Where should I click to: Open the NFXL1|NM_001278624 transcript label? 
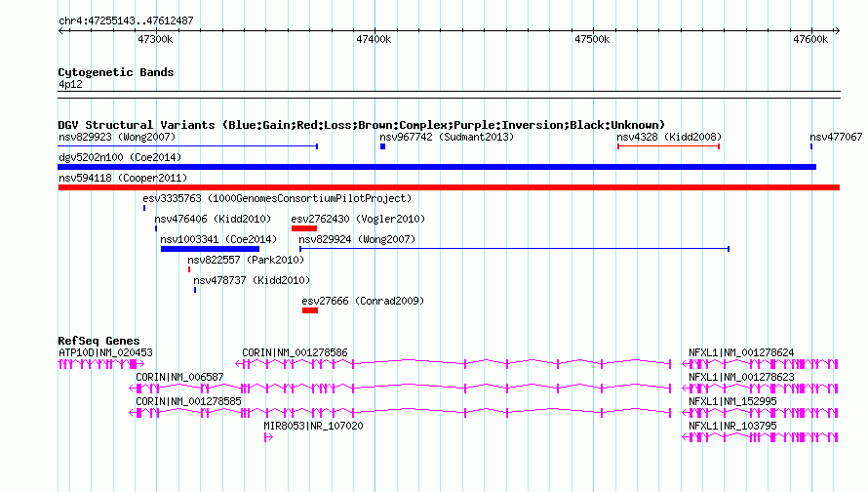tap(741, 352)
